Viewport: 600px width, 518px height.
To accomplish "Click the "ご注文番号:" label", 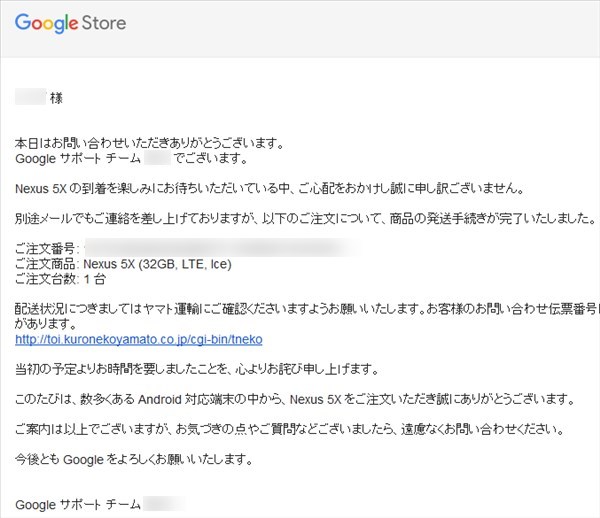I will [x=47, y=249].
